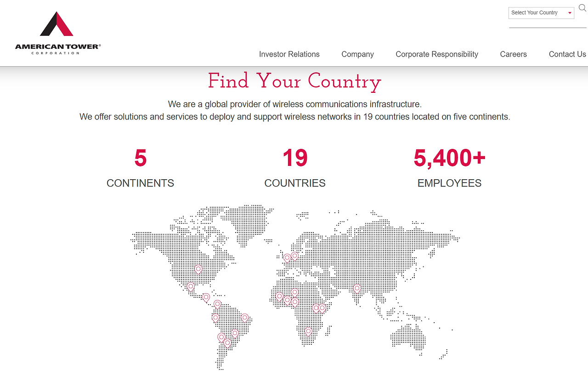Open the Company menu
The image size is (588, 375).
pos(357,54)
